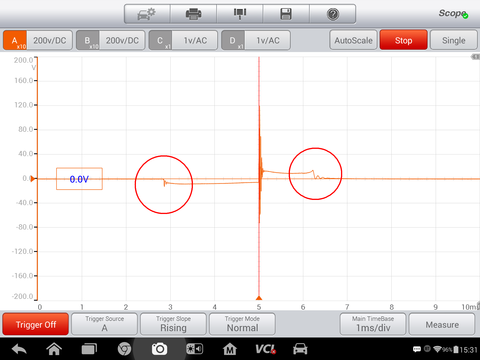Tap the Wi-Fi status icon
Viewport: 480px width, 360px height.
[x=437, y=349]
